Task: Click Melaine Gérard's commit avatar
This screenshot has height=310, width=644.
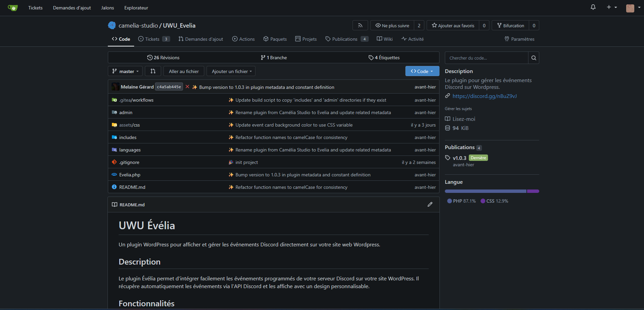Action: click(x=115, y=87)
